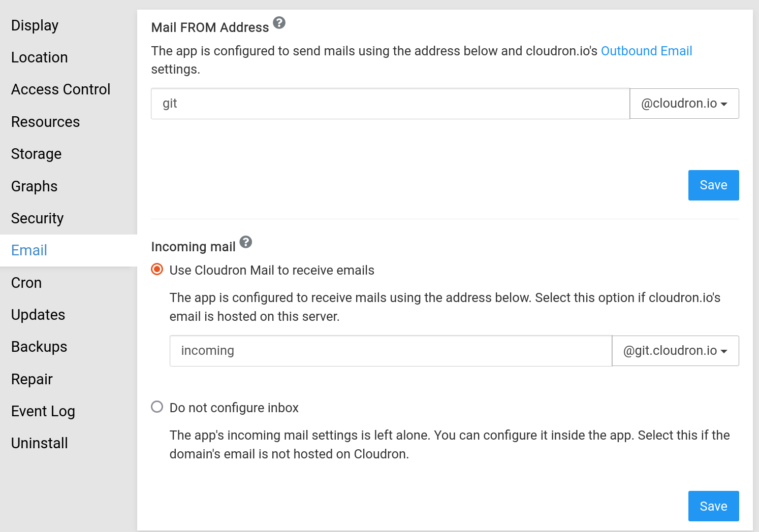This screenshot has width=759, height=532.
Task: Navigate to Security settings
Action: tap(37, 218)
